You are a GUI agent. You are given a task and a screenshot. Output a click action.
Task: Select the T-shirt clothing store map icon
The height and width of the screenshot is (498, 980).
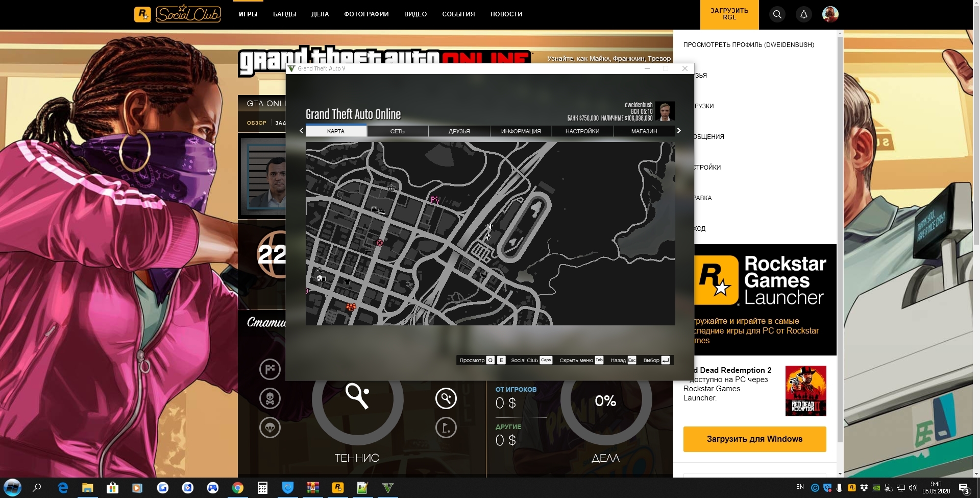click(348, 281)
